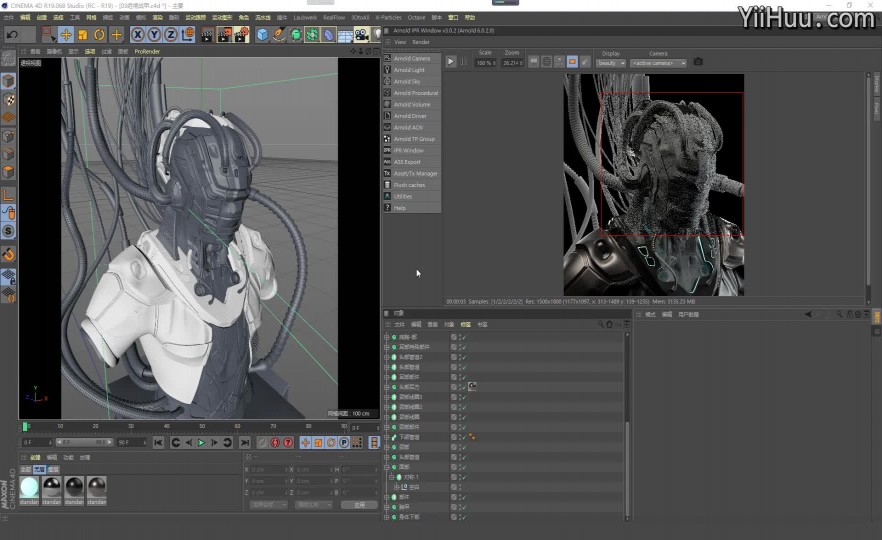Open the RealFlow menu
The width and height of the screenshot is (882, 540).
(334, 17)
